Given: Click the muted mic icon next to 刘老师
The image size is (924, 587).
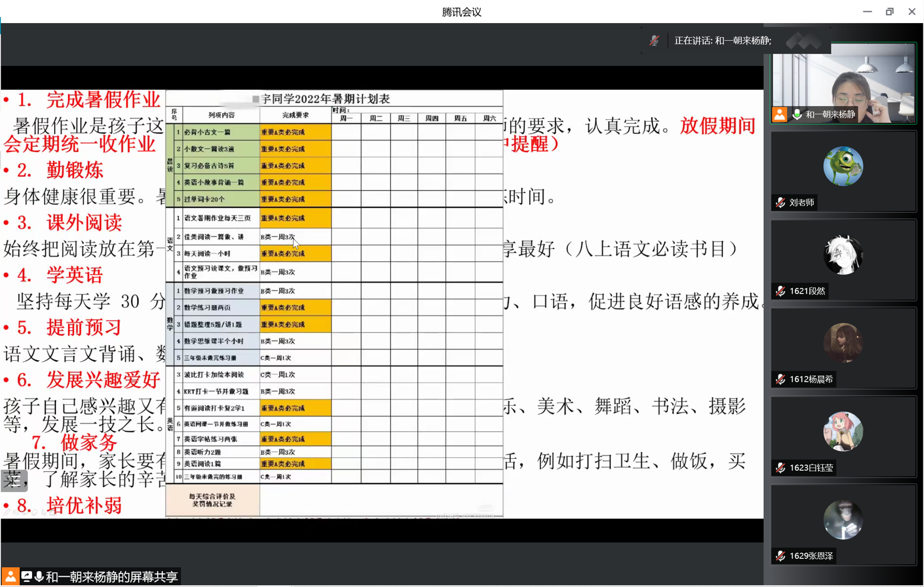Looking at the screenshot, I should 781,203.
